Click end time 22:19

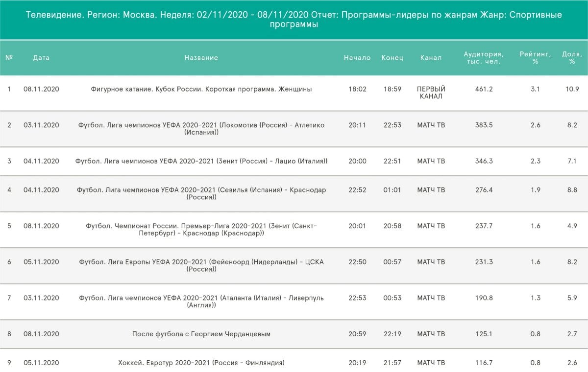coord(392,334)
